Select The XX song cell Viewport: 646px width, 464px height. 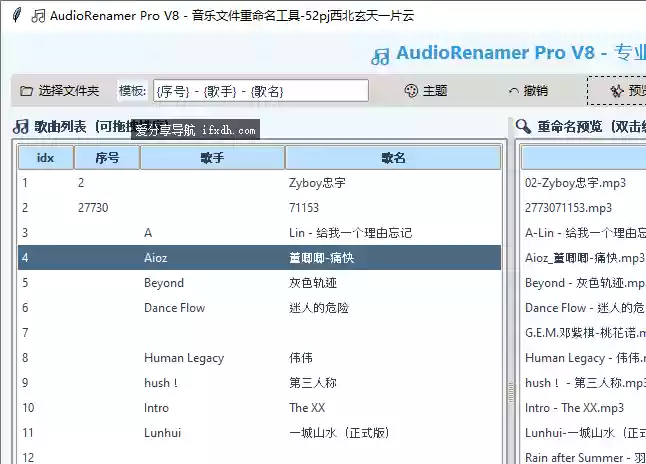pos(307,408)
